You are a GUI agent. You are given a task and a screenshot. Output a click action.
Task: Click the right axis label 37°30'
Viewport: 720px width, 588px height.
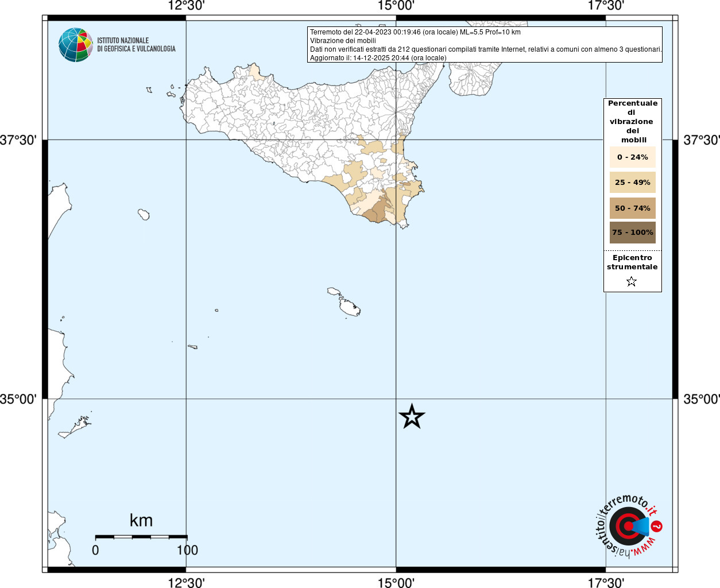pos(702,140)
